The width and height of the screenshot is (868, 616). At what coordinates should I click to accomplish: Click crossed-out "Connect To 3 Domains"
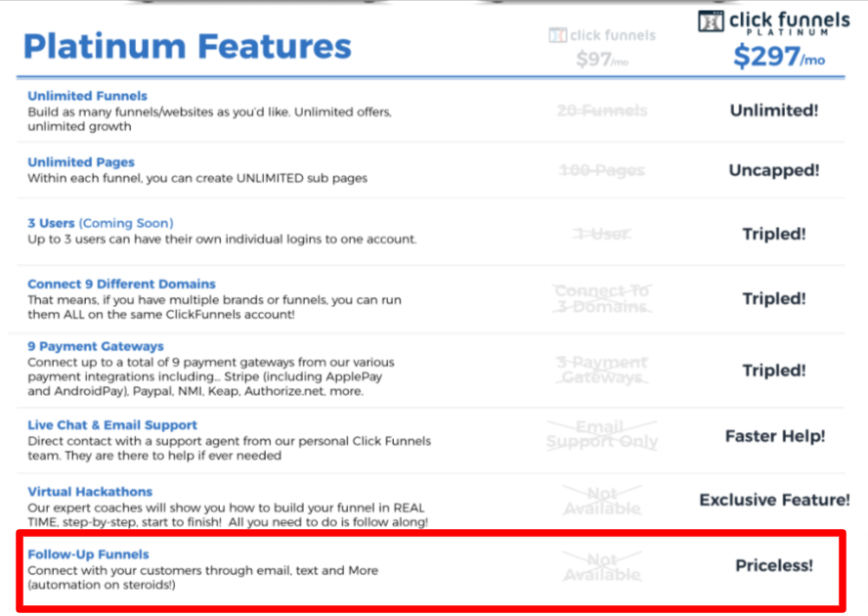click(x=602, y=298)
